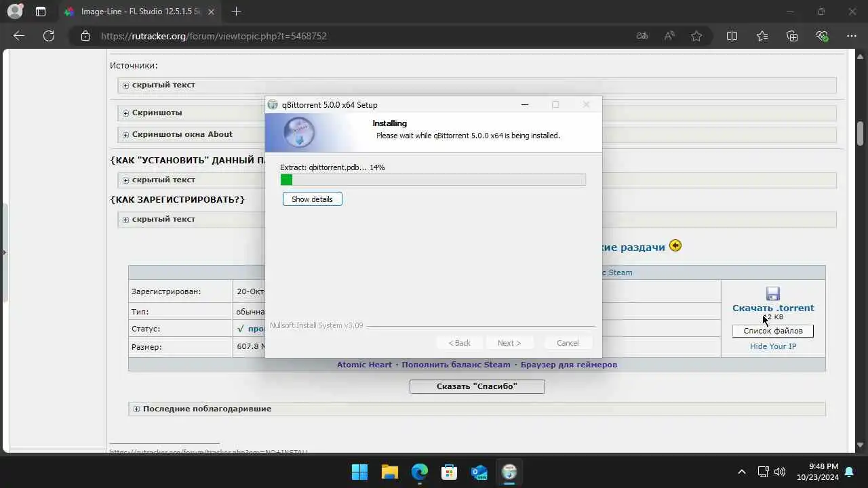The image size is (868, 488).
Task: Open browser collections icon
Action: point(792,36)
